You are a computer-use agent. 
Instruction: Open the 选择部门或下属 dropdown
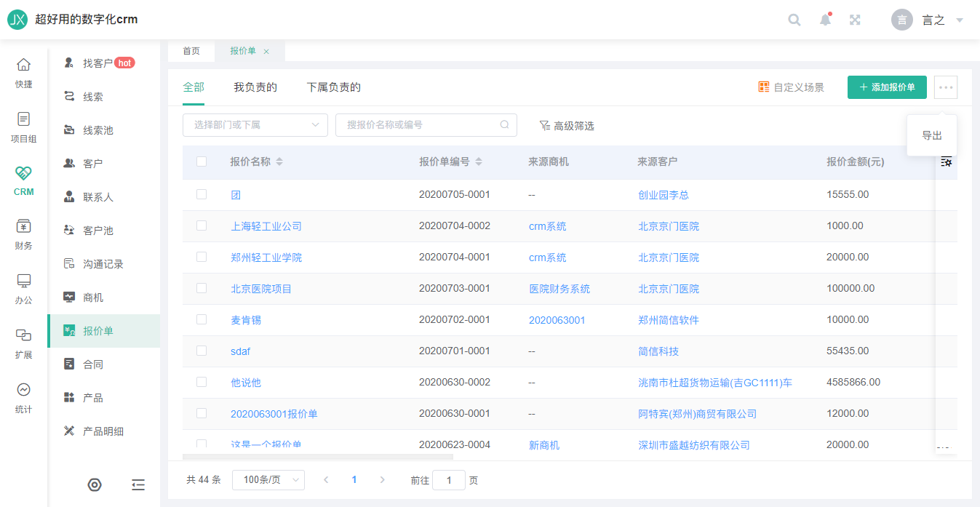255,125
